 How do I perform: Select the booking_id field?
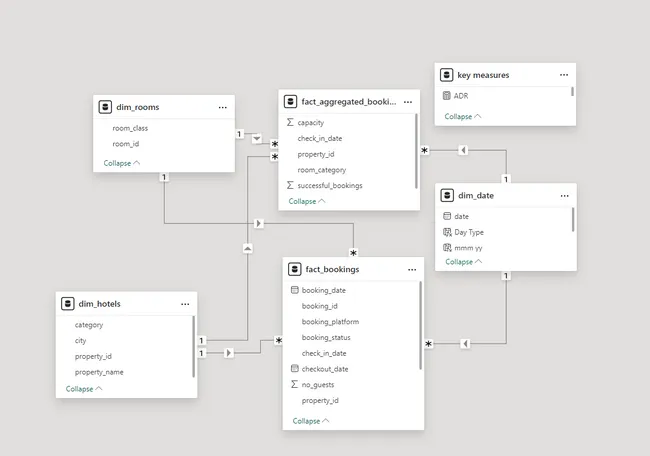tap(320, 306)
